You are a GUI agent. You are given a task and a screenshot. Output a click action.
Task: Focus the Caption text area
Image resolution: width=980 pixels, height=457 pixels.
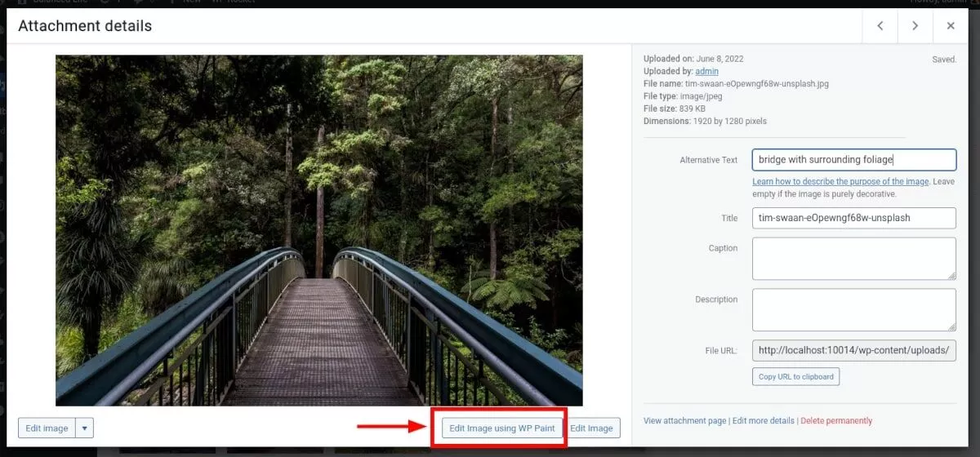coord(853,259)
